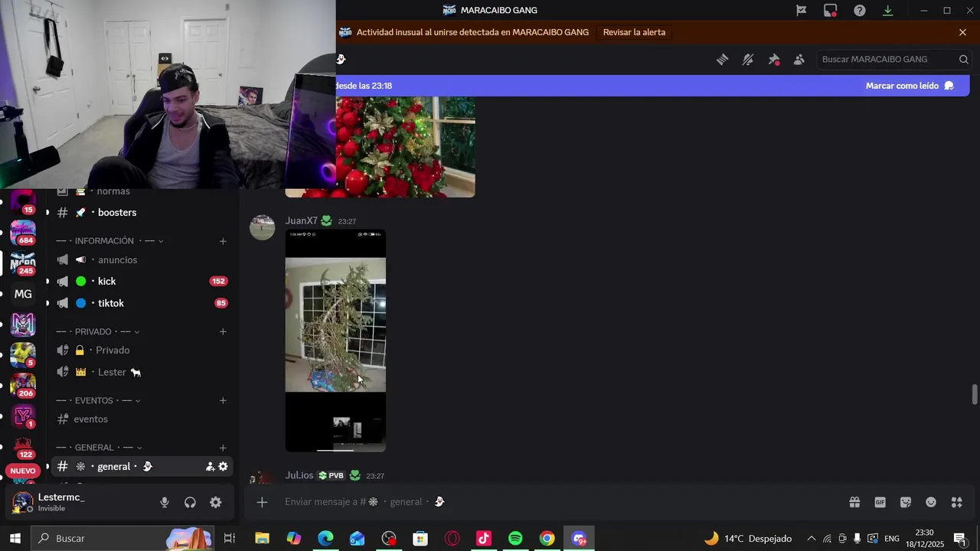Click the invite people icon on general channel
This screenshot has width=980, height=551.
pos(210,467)
